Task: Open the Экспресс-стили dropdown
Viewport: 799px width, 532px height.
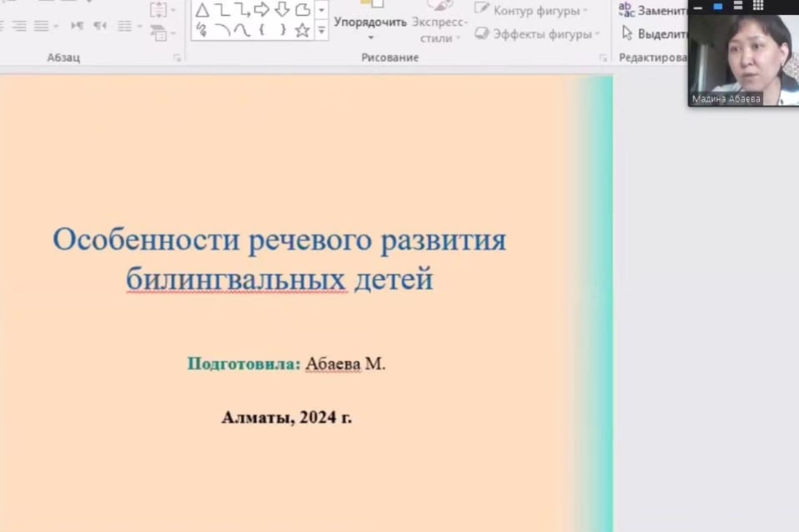Action: coord(439,29)
